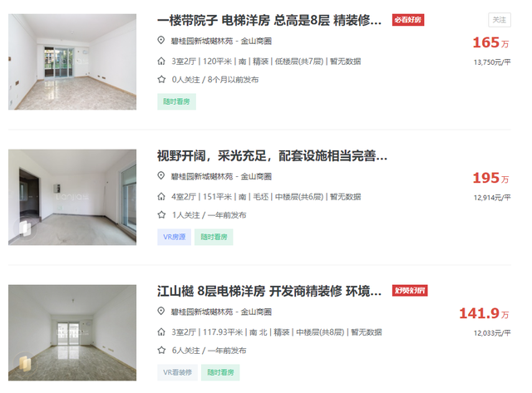Open listing titled 一楼带院子 电梯洋房
This screenshot has height=393, width=532.
(269, 20)
